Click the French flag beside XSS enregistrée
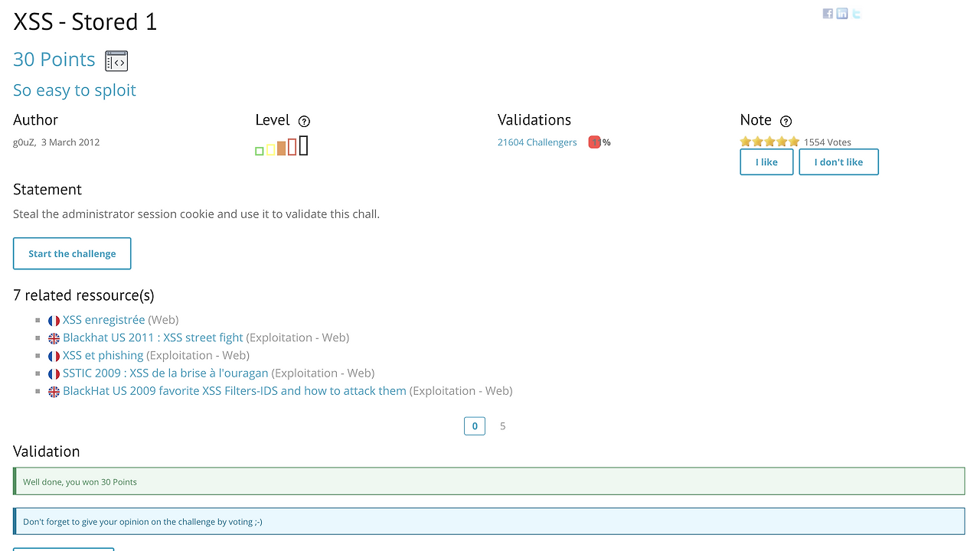The image size is (980, 551). click(x=53, y=320)
